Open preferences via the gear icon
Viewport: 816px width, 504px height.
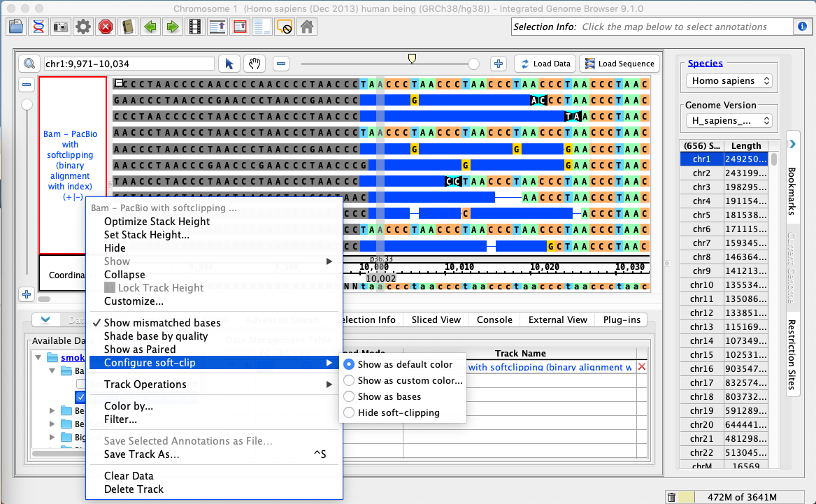coord(83,27)
